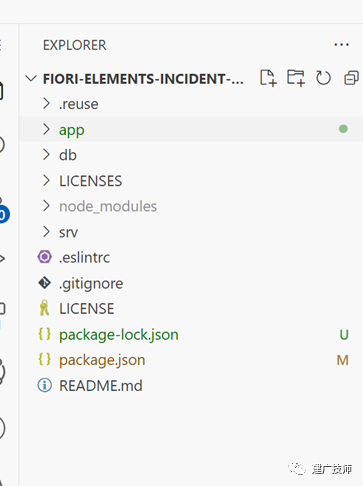Click the EXPLORER panel title

coord(75,45)
